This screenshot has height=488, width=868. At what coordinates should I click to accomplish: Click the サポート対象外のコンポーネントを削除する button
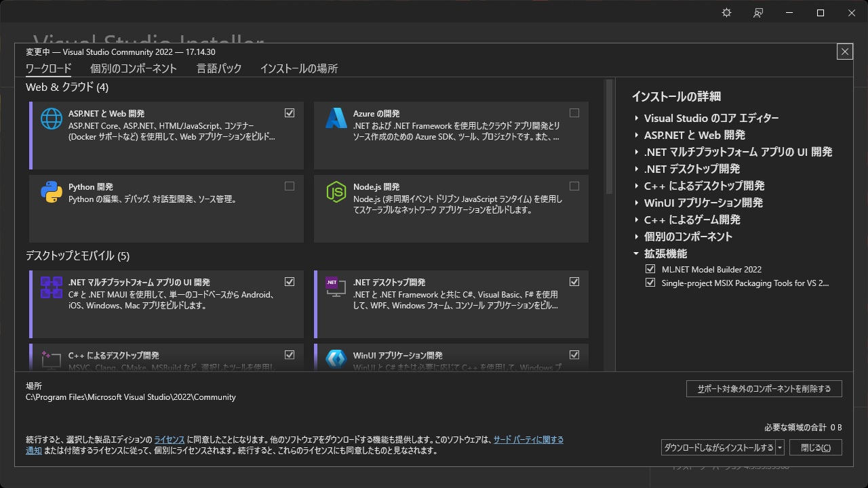tap(764, 388)
